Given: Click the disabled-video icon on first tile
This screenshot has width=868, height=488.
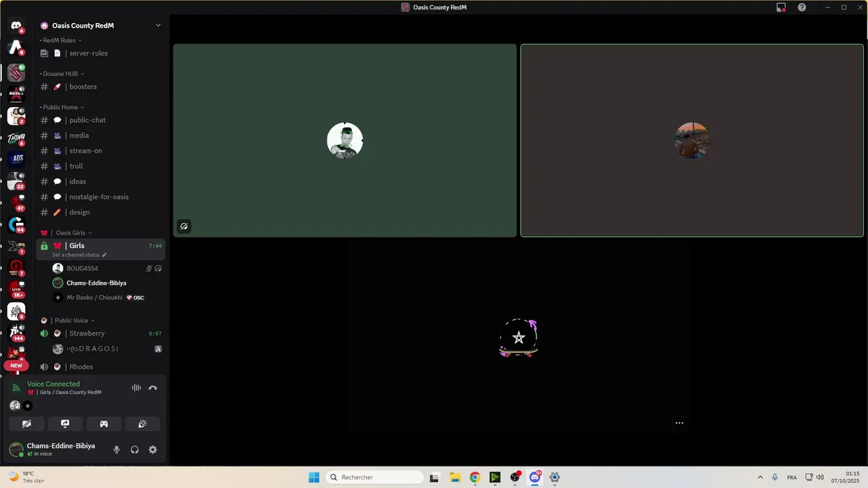Looking at the screenshot, I should pyautogui.click(x=184, y=226).
